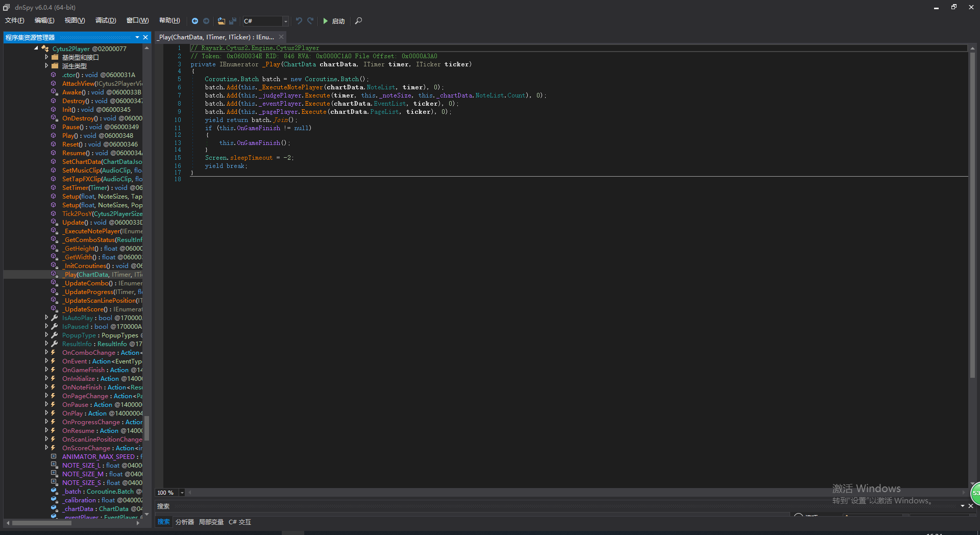Expand the 基类型和接口 folder node
Image resolution: width=980 pixels, height=535 pixels.
pos(46,58)
